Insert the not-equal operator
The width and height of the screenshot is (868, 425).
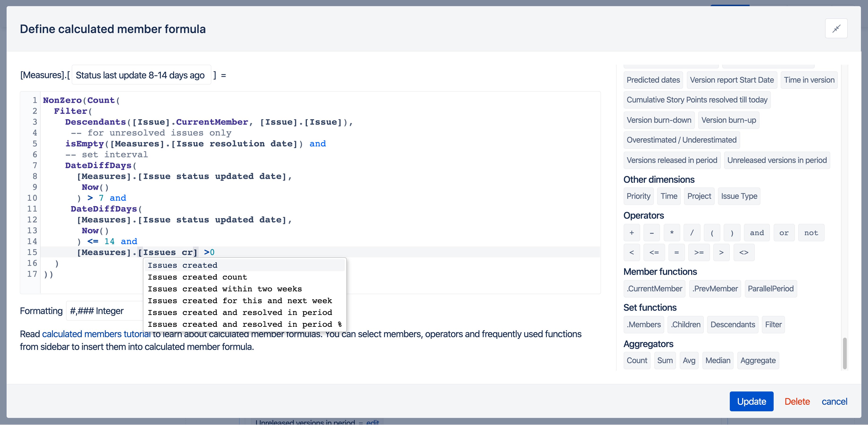[x=744, y=253]
